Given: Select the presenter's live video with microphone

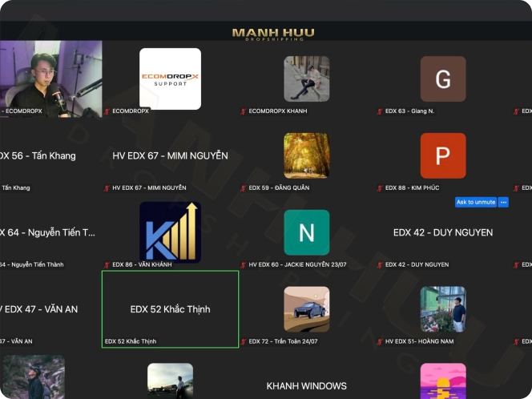Looking at the screenshot, I should [x=50, y=79].
